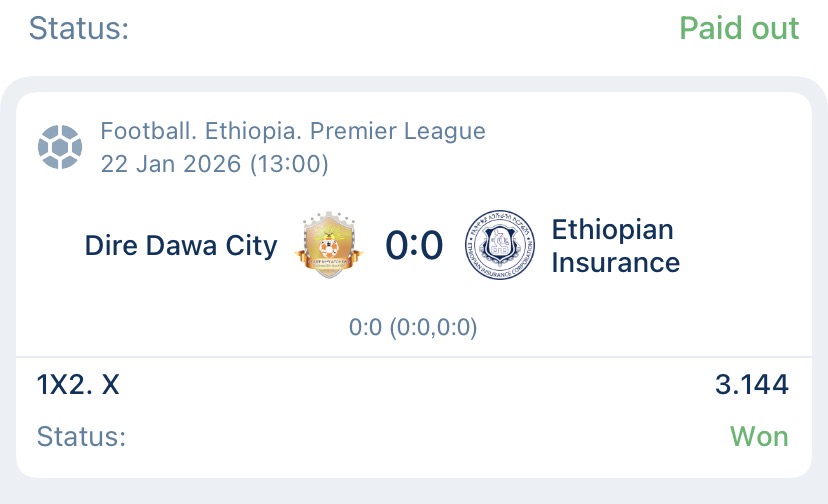The width and height of the screenshot is (828, 504).
Task: Click the green Paid out status
Action: point(739,28)
